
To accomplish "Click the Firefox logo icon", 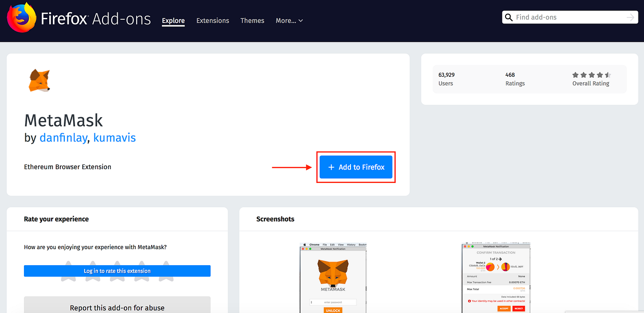I will [21, 18].
